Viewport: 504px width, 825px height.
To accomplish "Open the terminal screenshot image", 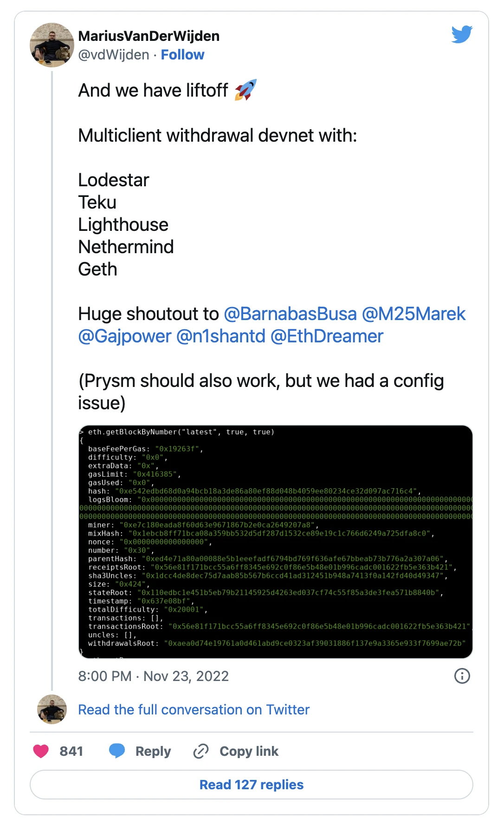I will (276, 542).
